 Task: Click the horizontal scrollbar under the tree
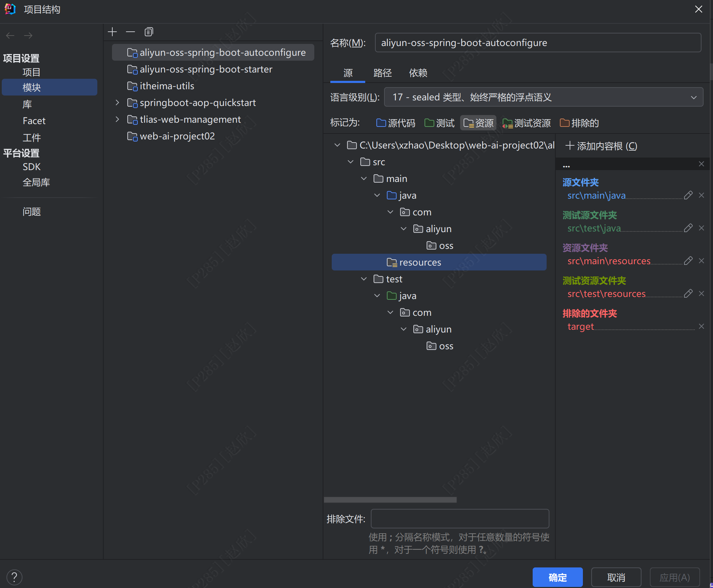click(x=390, y=500)
